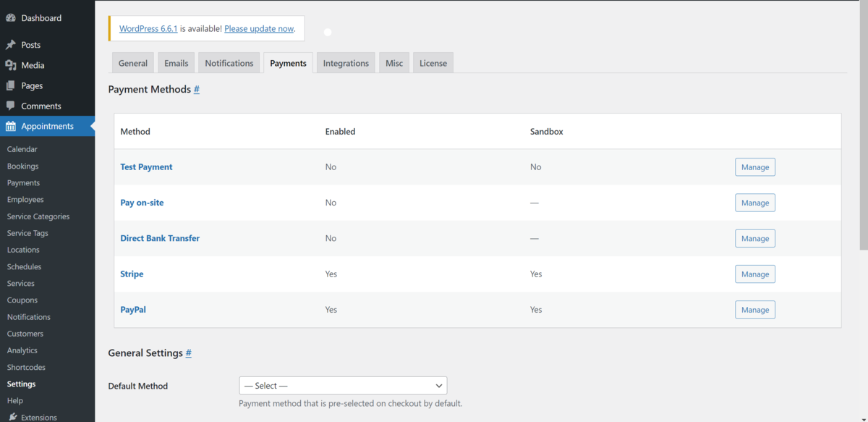
Task: Click Stripe's Enabled value Yes
Action: click(331, 274)
